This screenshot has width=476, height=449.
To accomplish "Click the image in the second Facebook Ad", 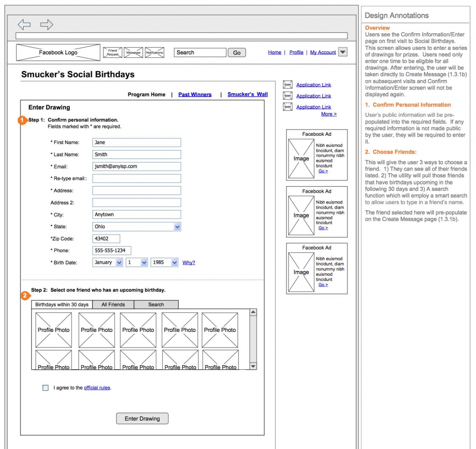I will click(x=301, y=216).
